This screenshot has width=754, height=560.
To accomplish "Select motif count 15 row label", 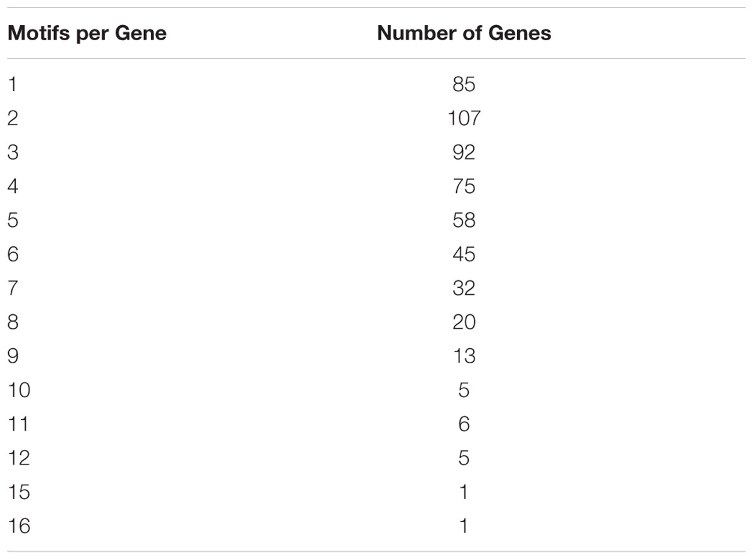I will 19,491.
